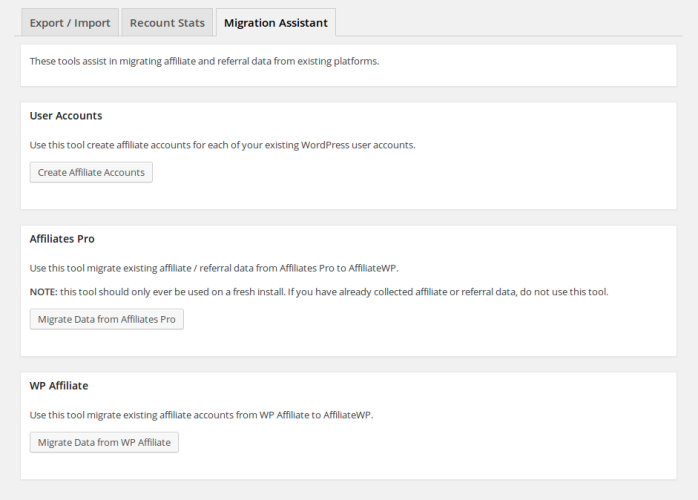698x500 pixels.
Task: Select the Migration Assistant tab
Action: [x=276, y=22]
